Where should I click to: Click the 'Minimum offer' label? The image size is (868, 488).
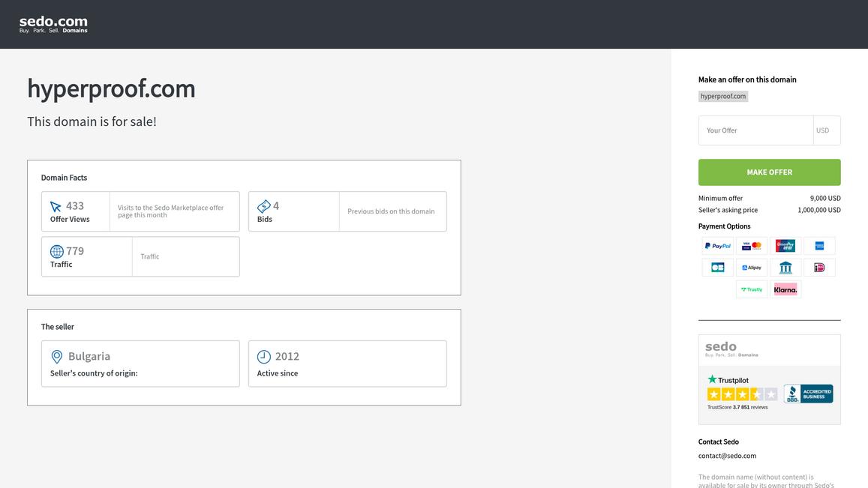(x=720, y=198)
